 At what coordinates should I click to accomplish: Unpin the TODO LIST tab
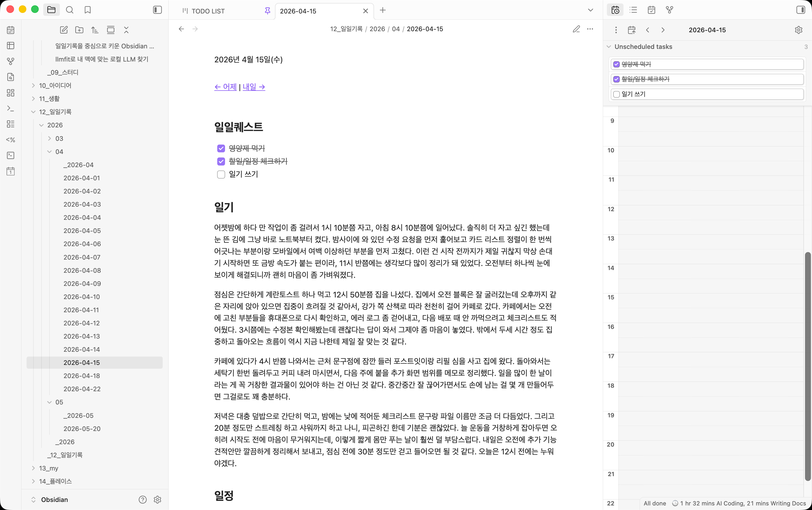click(267, 10)
